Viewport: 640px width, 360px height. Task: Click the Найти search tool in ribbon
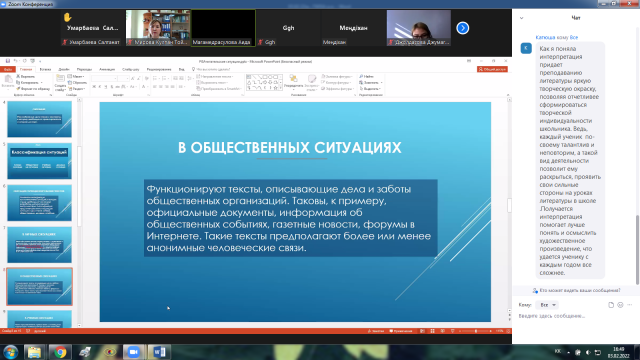tap(367, 76)
